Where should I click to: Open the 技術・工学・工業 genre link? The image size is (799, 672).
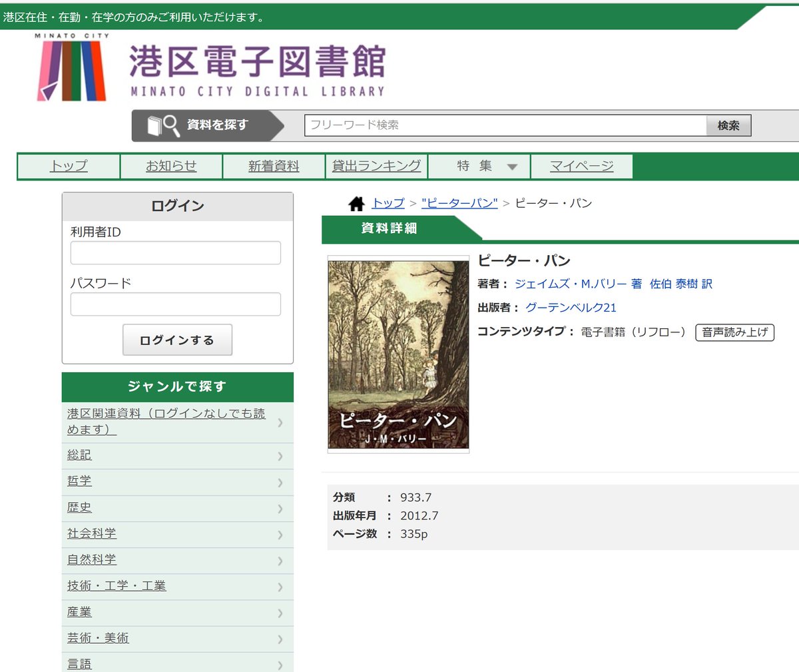point(117,585)
